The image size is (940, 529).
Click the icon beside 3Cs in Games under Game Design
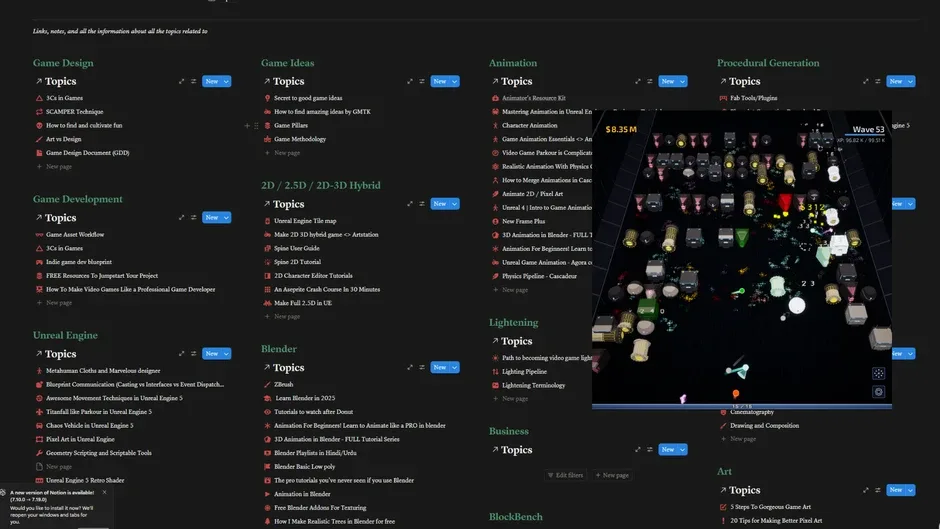(39, 98)
